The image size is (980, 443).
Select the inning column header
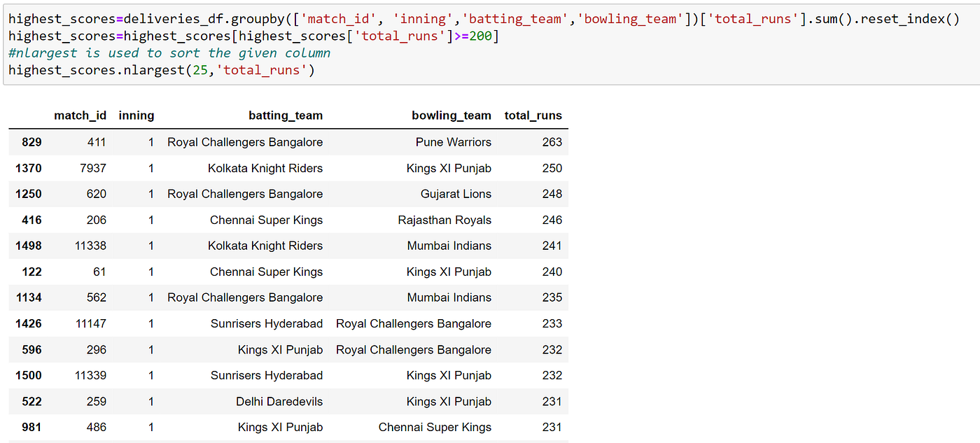(136, 115)
